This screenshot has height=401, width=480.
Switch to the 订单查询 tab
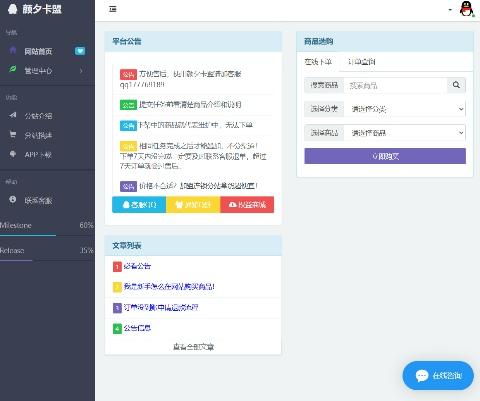click(362, 62)
